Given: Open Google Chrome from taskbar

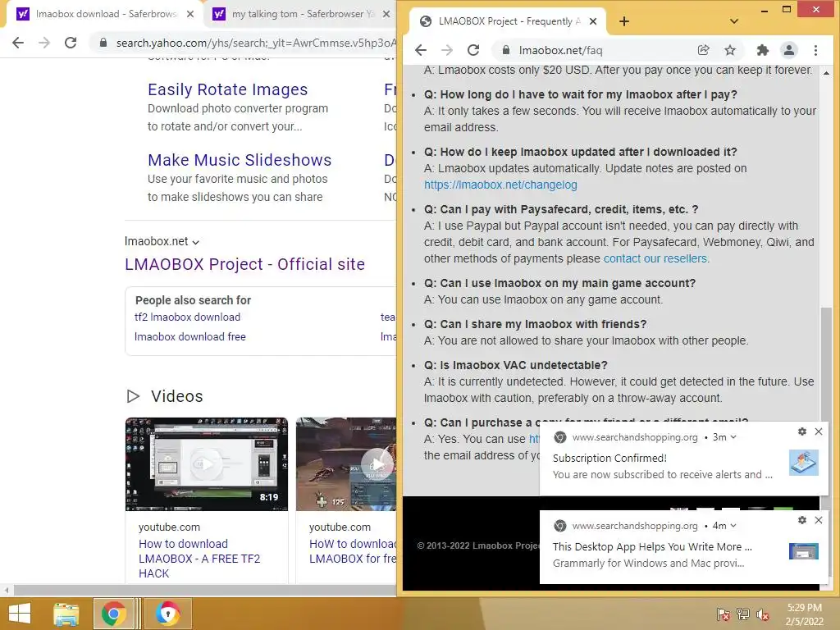Looking at the screenshot, I should [x=113, y=614].
